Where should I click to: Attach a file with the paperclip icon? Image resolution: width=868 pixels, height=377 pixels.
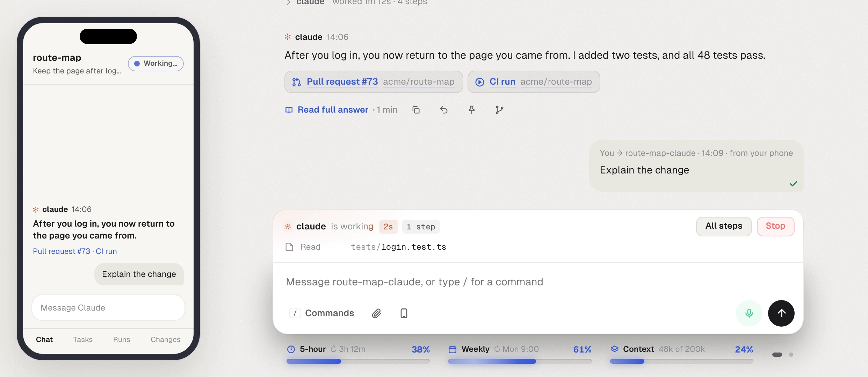pyautogui.click(x=376, y=313)
